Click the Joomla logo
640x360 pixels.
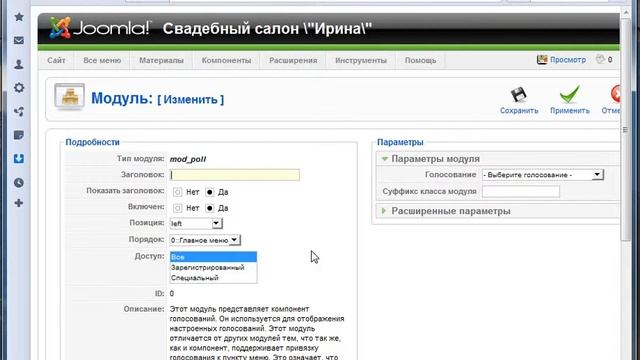(x=100, y=28)
